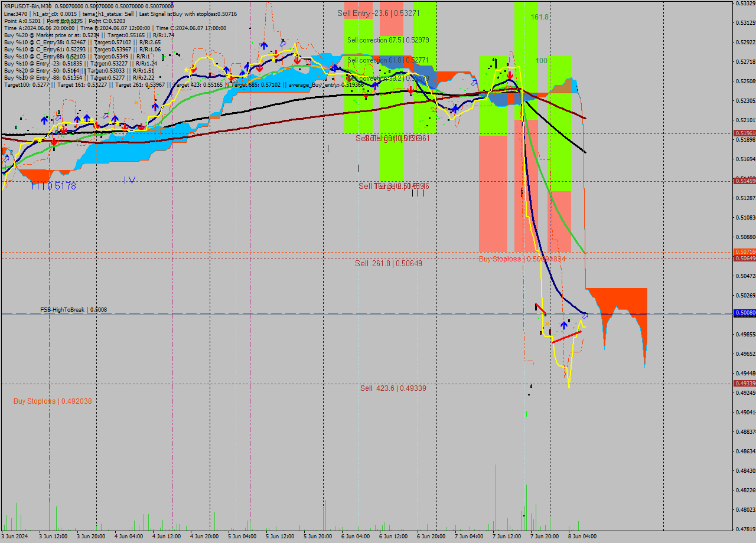Click the green '161.8' Fibonacci label

click(x=540, y=17)
